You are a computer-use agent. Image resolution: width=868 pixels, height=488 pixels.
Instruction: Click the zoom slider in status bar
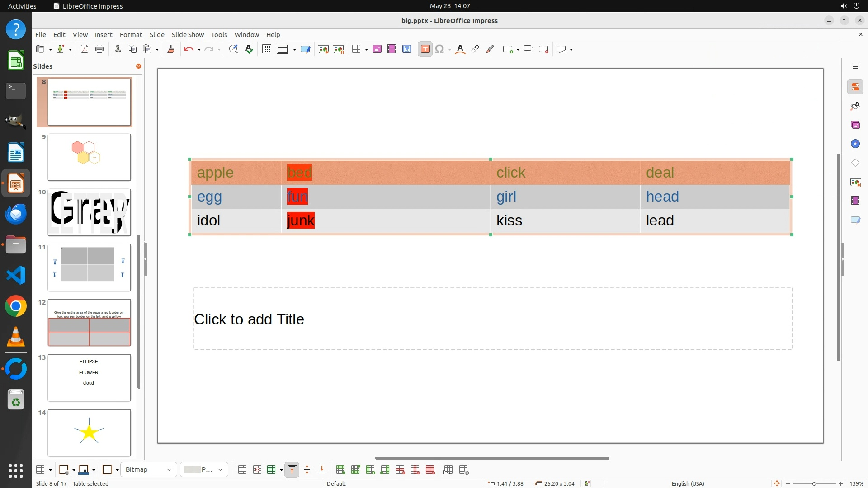[x=814, y=484]
